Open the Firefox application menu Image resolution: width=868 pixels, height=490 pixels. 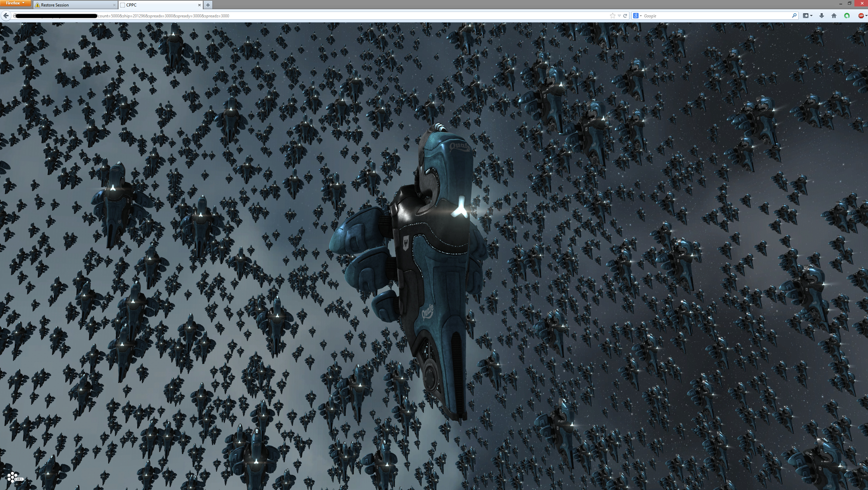(16, 3)
